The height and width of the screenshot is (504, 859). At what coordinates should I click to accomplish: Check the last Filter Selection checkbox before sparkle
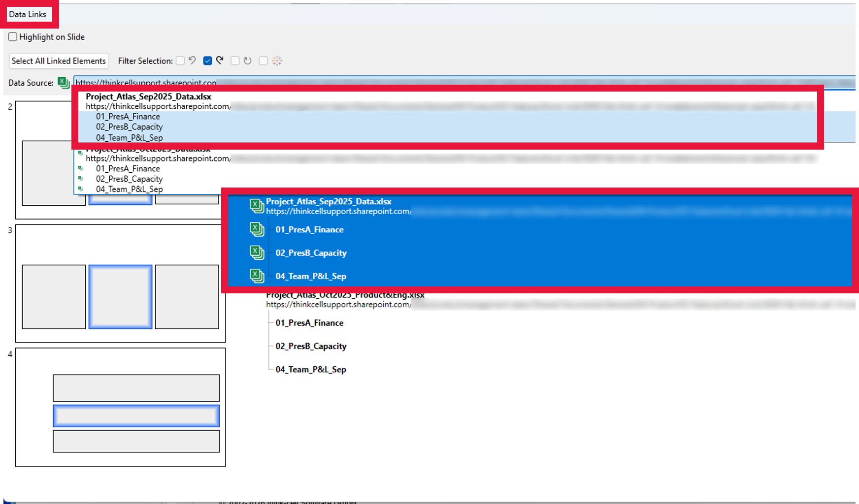(x=263, y=61)
